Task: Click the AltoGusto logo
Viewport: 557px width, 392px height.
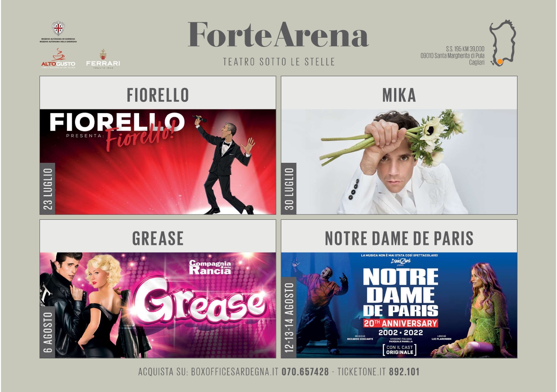Action: (x=58, y=58)
